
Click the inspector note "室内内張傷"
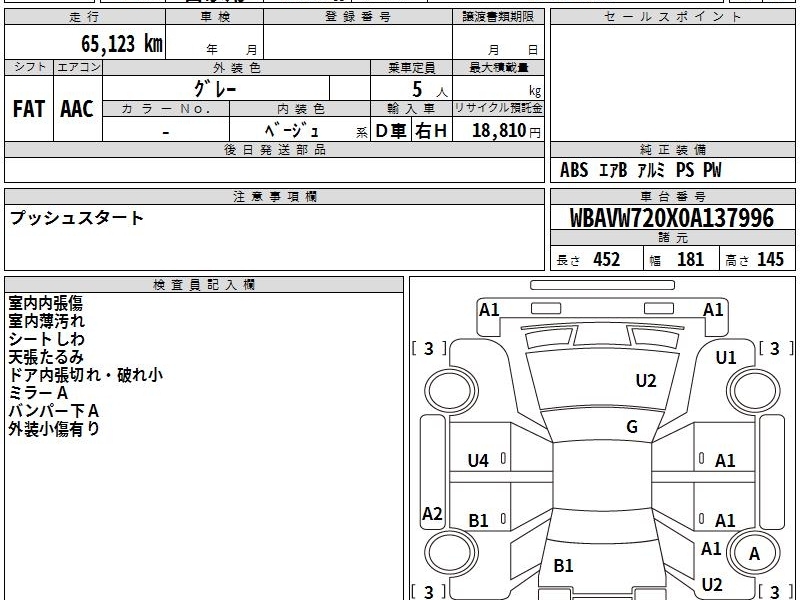pos(45,303)
